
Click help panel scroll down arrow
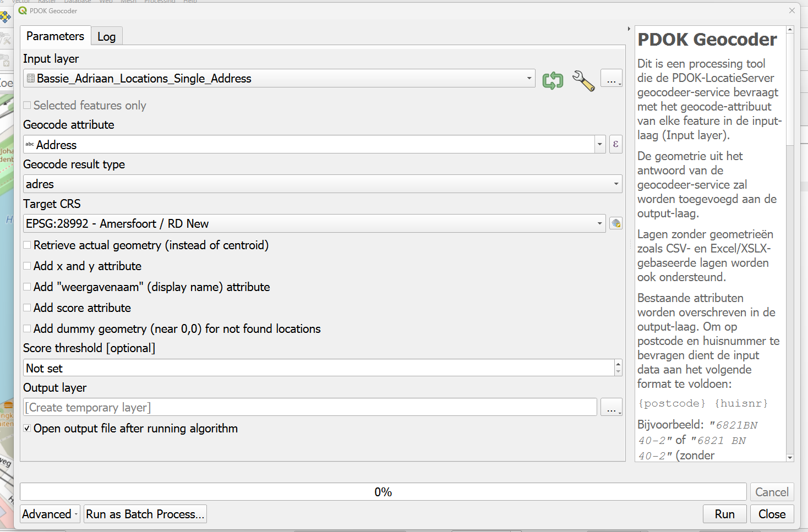(790, 457)
